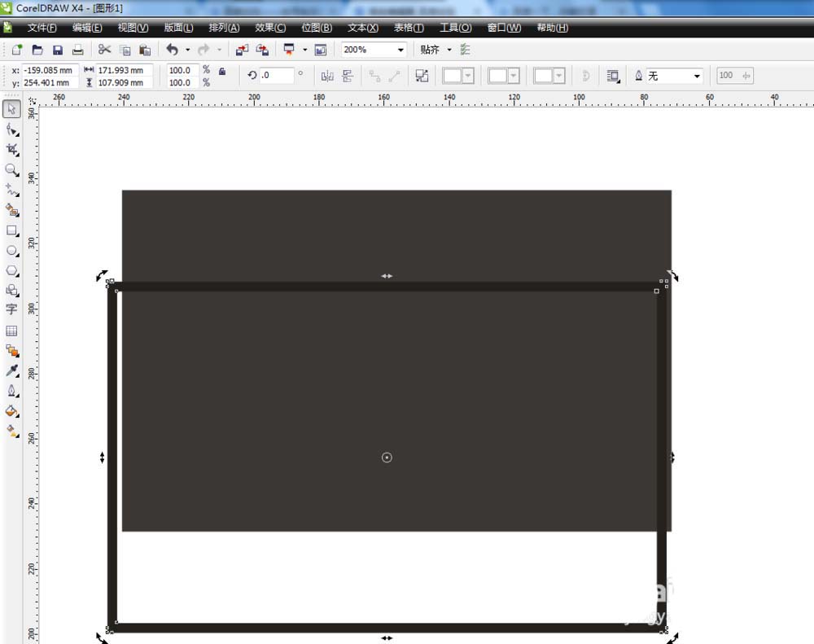Screen dimensions: 814x644
Task: Select the Fill bucket tool
Action: coord(12,411)
